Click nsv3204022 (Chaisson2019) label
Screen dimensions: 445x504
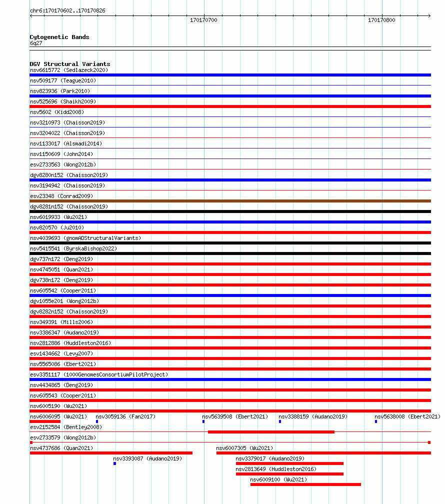[x=67, y=133]
